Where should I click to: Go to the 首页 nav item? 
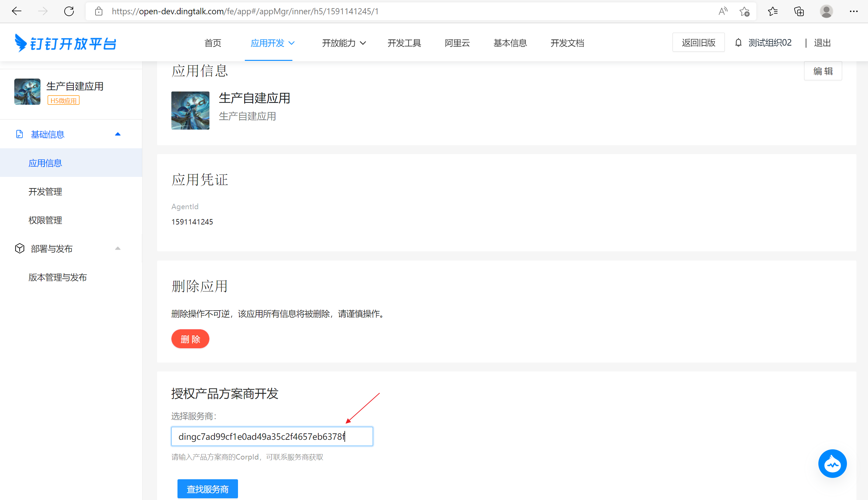pyautogui.click(x=213, y=43)
